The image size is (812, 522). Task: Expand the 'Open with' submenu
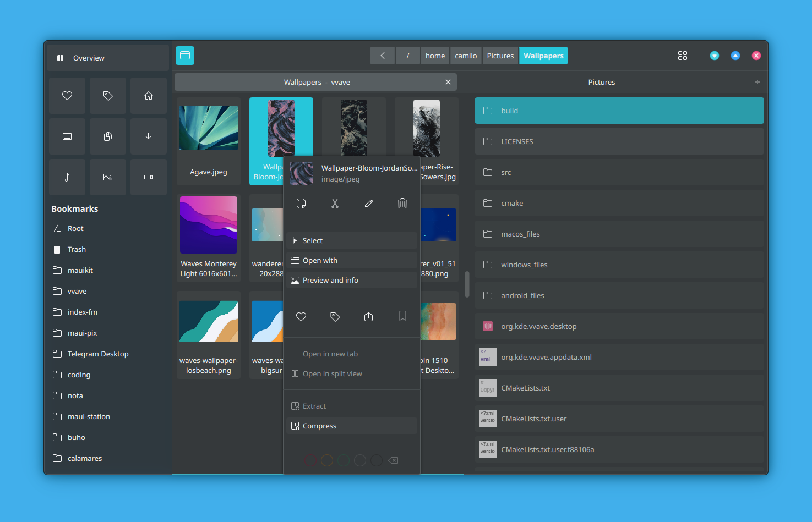(x=352, y=260)
